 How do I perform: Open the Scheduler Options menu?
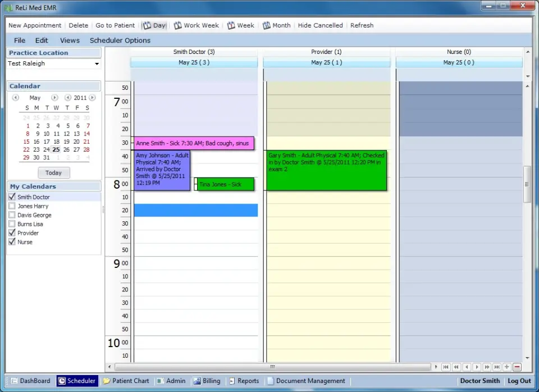click(120, 40)
